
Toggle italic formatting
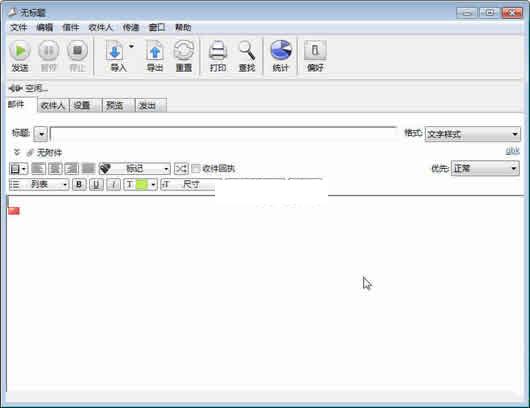(113, 185)
